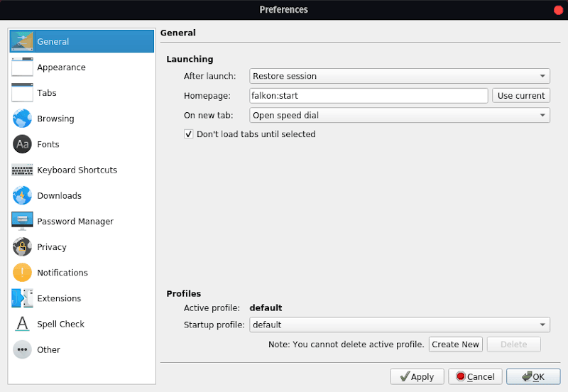Click the Appearance window icon in sidebar
This screenshot has width=568, height=392.
(22, 67)
